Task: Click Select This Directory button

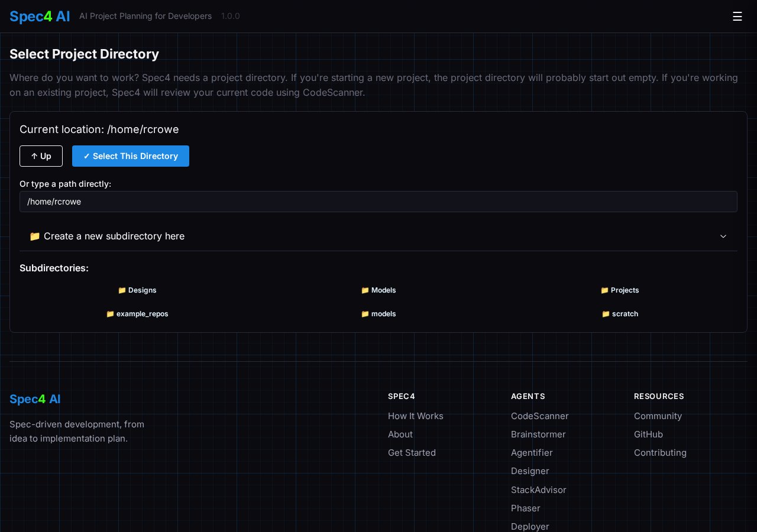Action: click(x=131, y=156)
